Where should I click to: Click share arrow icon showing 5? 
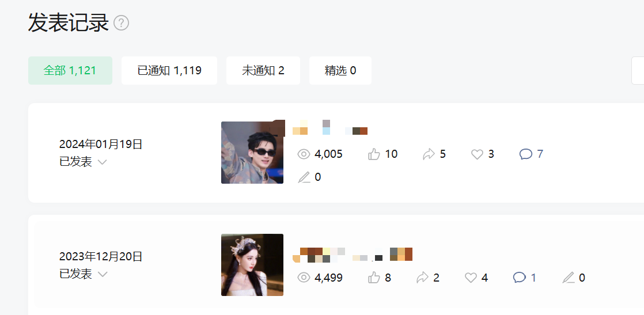429,154
